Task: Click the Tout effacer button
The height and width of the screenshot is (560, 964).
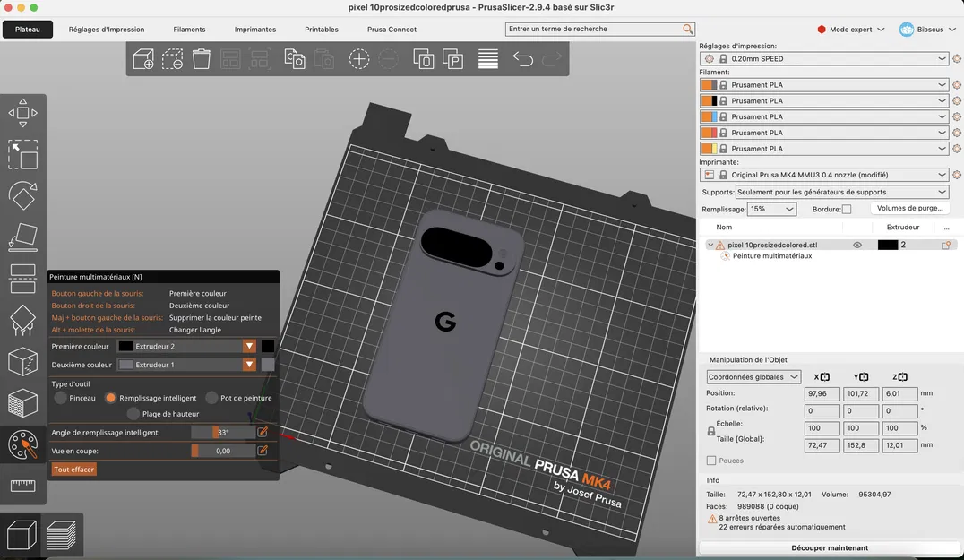Action: [73, 470]
